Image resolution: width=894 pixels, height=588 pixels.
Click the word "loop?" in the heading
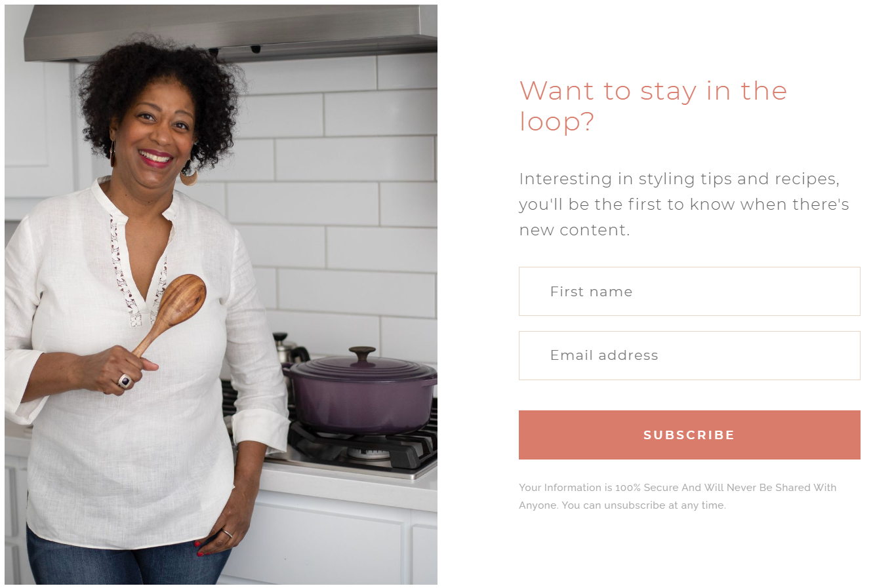557,122
